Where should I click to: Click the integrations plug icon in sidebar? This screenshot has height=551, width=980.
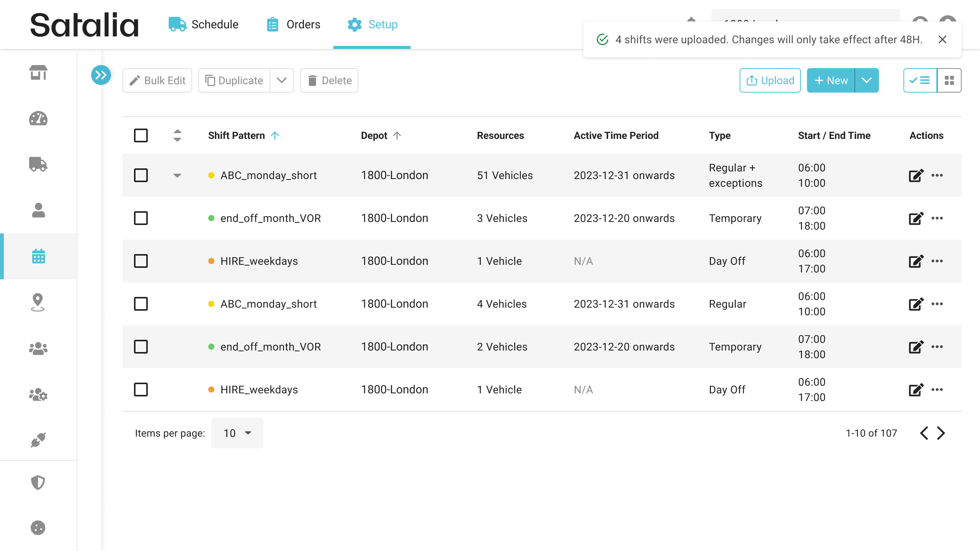38,440
